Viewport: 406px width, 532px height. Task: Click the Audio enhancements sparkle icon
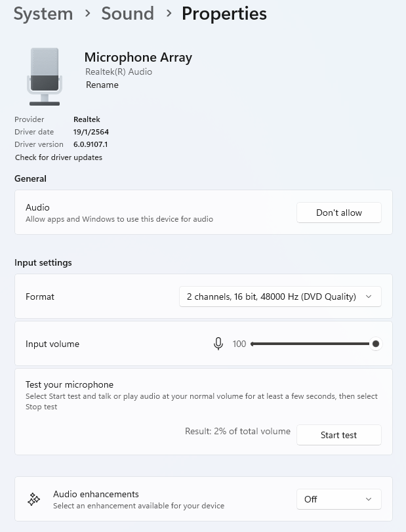coord(33,499)
